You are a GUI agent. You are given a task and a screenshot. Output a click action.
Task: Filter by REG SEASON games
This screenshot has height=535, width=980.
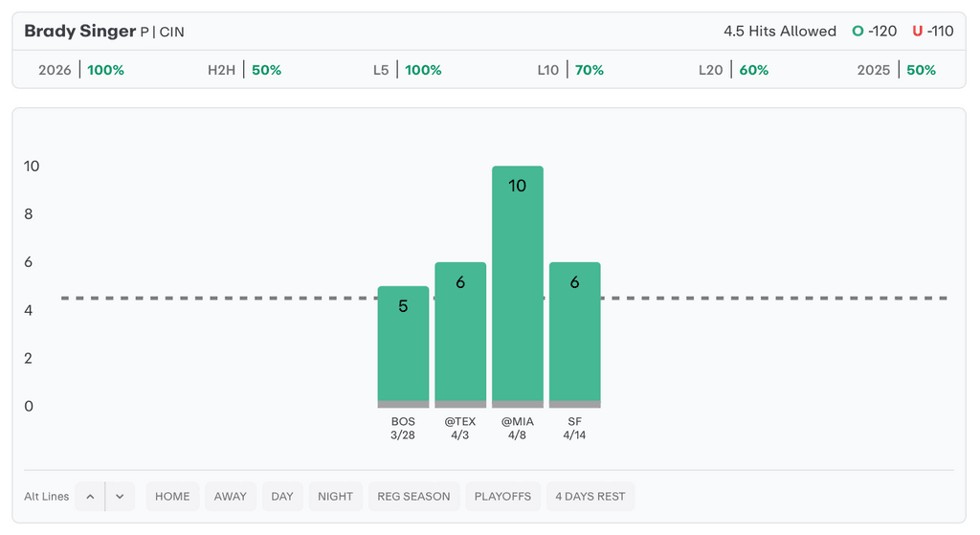[x=413, y=497]
